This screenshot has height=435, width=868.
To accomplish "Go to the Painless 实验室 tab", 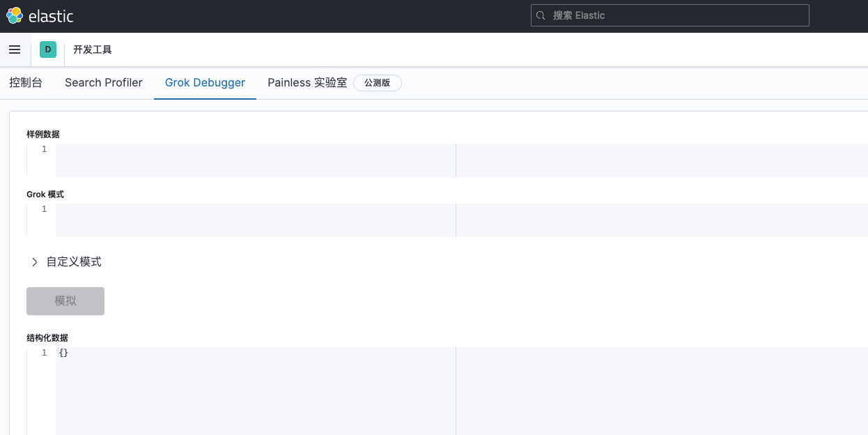I will pos(307,82).
